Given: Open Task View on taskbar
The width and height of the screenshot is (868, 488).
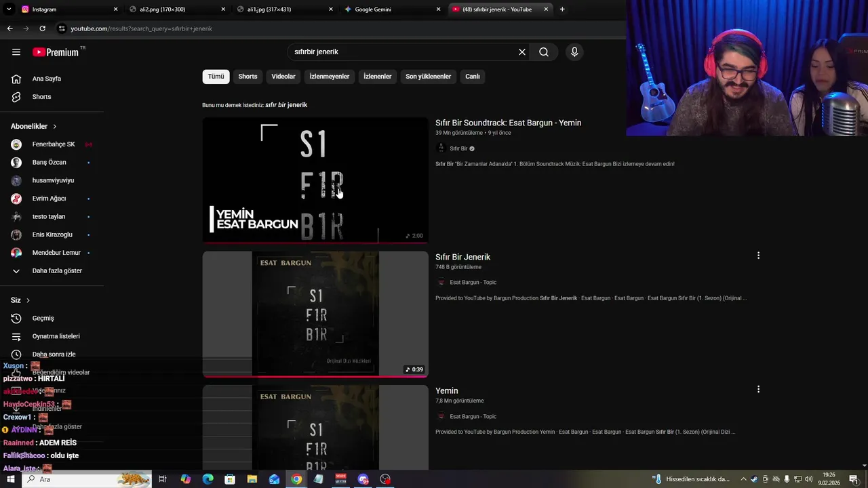Looking at the screenshot, I should [163, 479].
